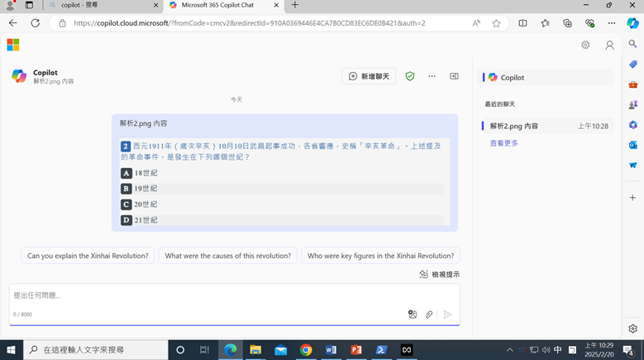
Task: Open the tools briefcase sidebar icon
Action: [x=633, y=84]
